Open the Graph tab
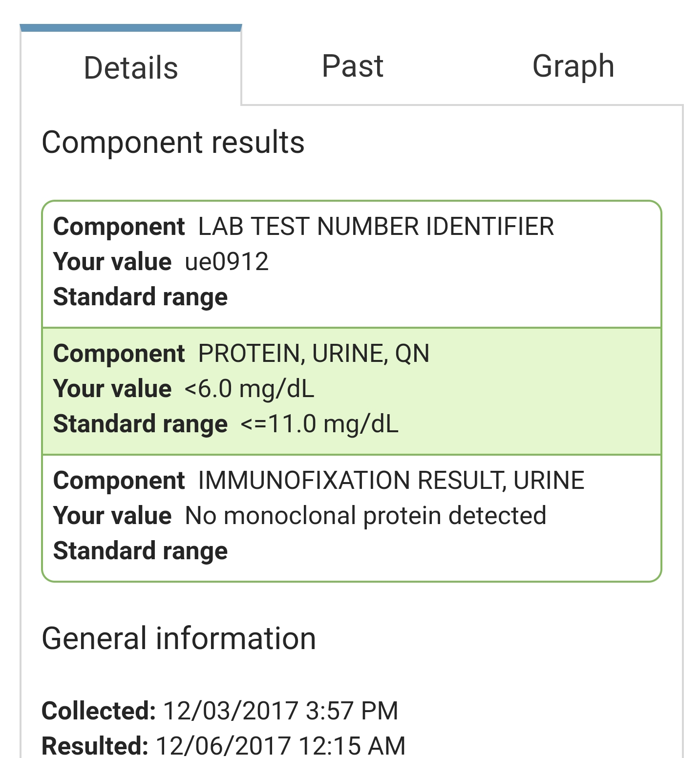The width and height of the screenshot is (700, 758). [x=573, y=66]
